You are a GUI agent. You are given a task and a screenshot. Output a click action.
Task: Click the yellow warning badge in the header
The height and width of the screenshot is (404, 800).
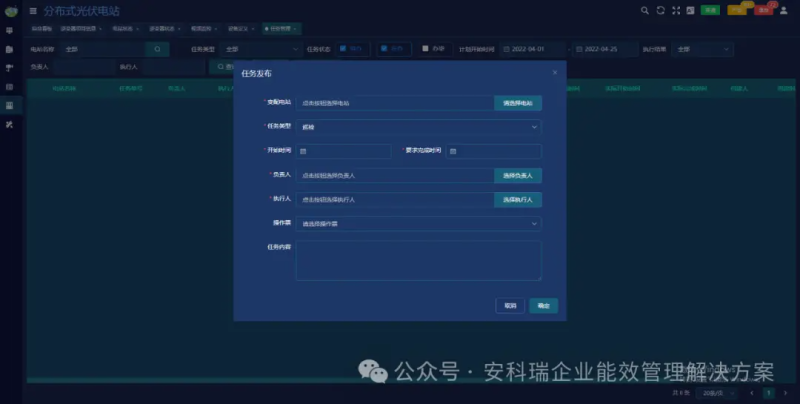(x=737, y=10)
